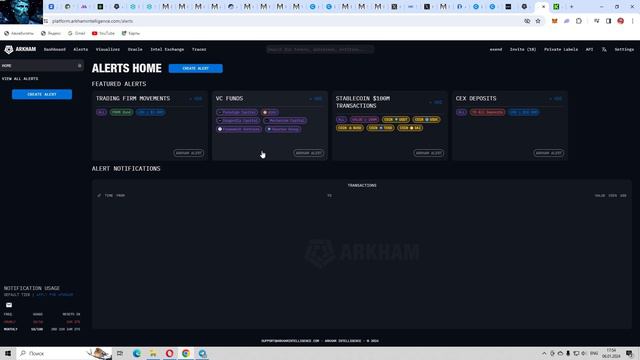
Task: Show hidden system tray icons chevron
Action: pyautogui.click(x=544, y=353)
